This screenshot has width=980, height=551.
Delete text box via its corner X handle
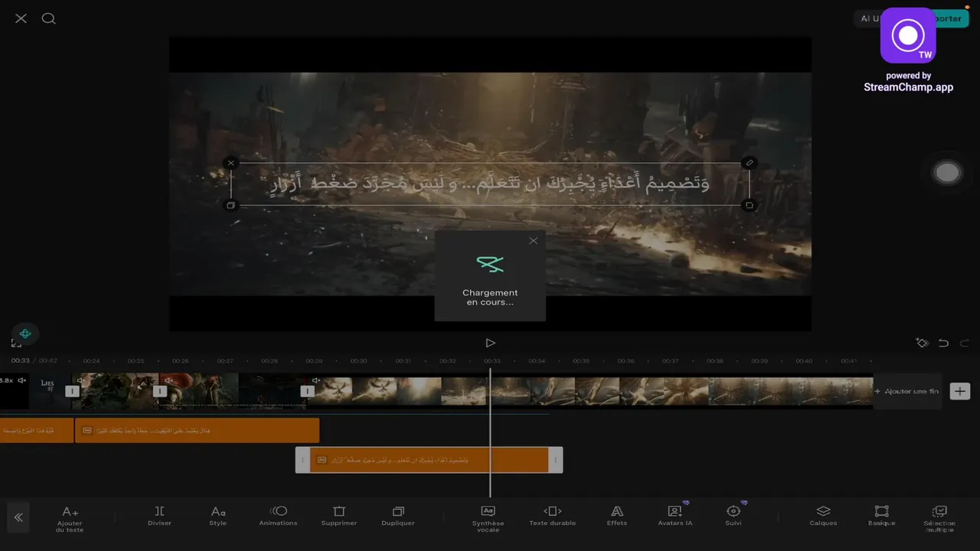pos(230,163)
